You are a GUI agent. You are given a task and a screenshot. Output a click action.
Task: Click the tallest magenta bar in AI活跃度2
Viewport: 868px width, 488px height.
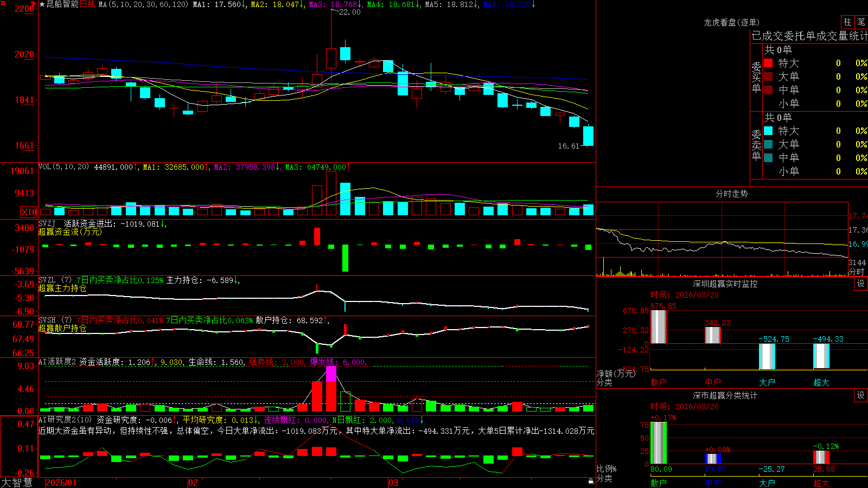(x=331, y=374)
